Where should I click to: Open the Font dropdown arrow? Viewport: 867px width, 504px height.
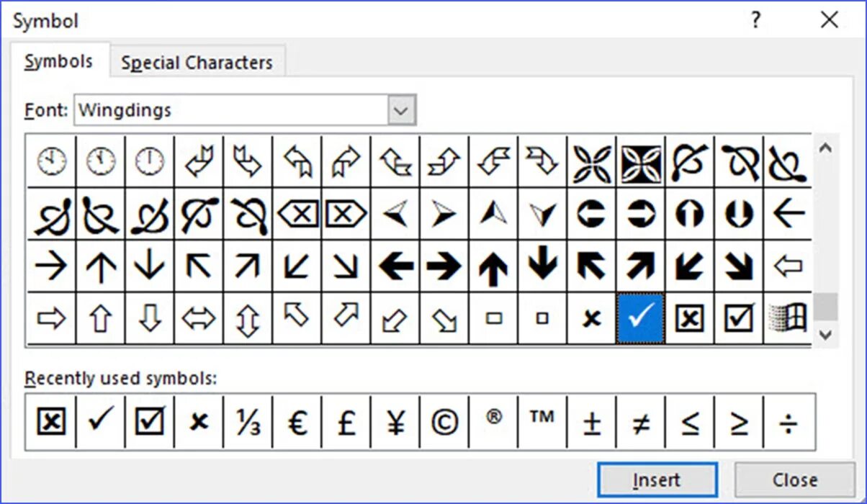tap(402, 111)
